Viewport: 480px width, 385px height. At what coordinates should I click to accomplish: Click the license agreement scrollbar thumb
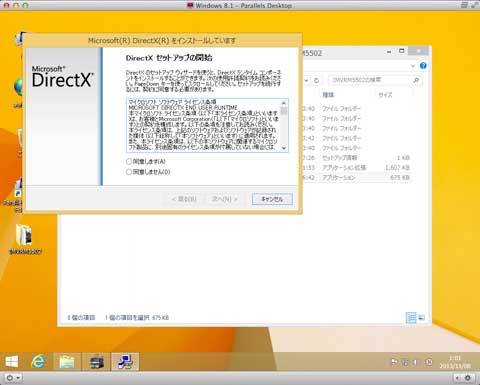[x=284, y=110]
